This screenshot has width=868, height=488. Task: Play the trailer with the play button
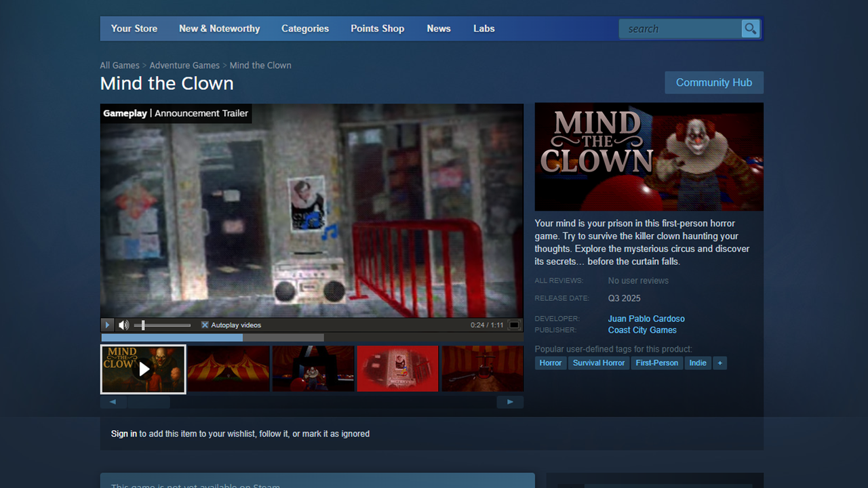click(107, 325)
